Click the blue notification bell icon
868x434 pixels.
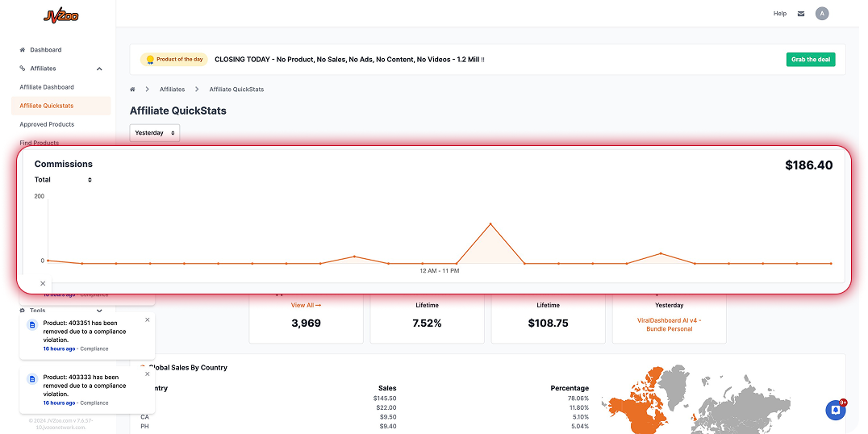[x=836, y=410]
